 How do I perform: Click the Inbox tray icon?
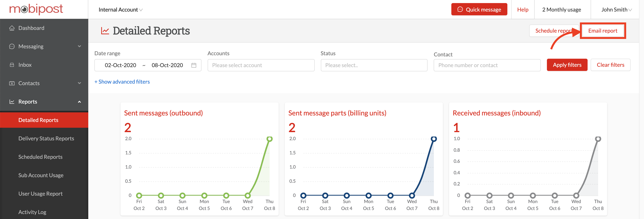click(x=12, y=65)
